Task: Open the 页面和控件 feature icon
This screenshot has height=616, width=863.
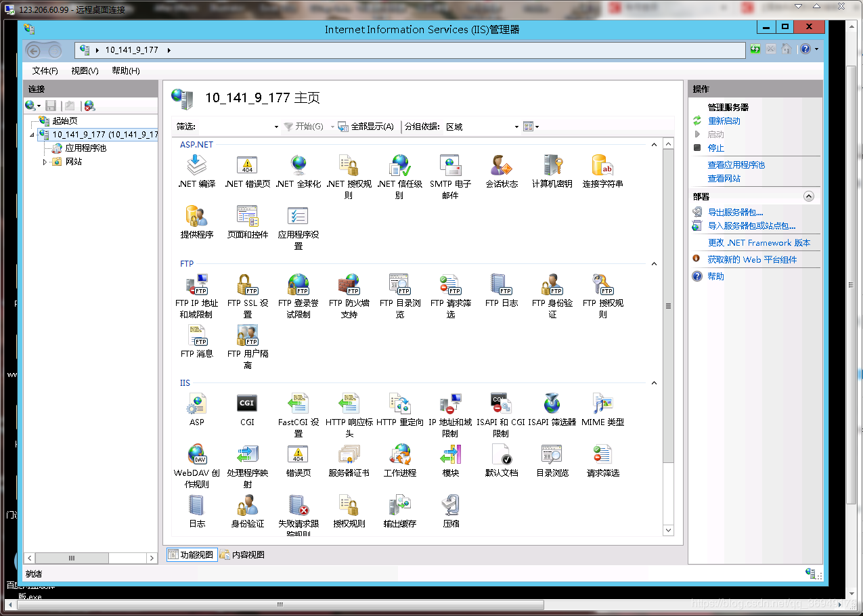Action: click(x=247, y=223)
